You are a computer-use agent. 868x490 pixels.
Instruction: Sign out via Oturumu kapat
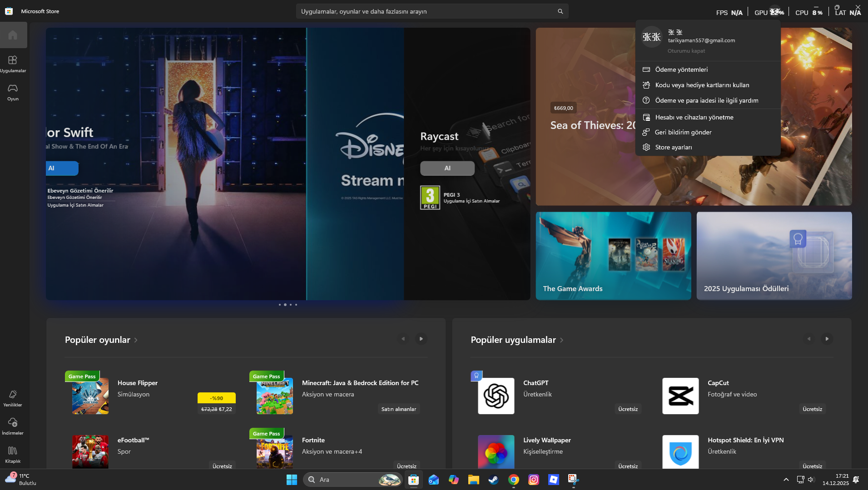click(686, 51)
